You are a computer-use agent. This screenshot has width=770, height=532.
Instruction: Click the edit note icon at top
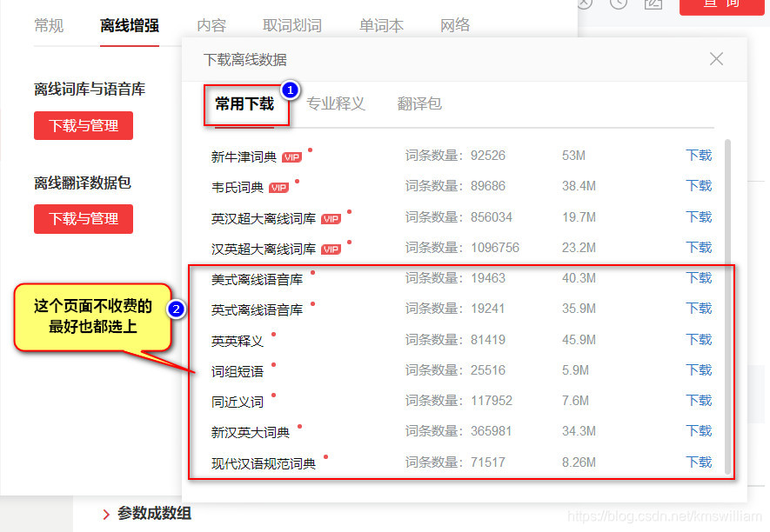coord(653,3)
